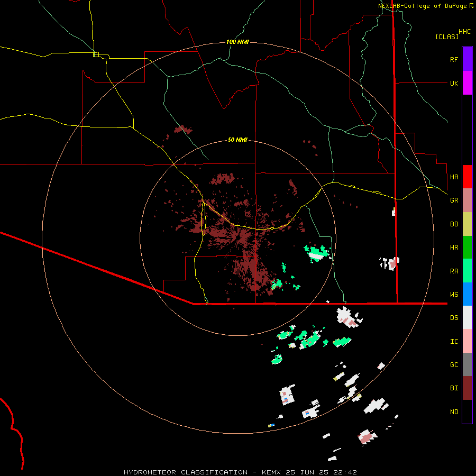Click the purple RF color swatch in legend
Viewport: 476px width, 476px height.
467,59
